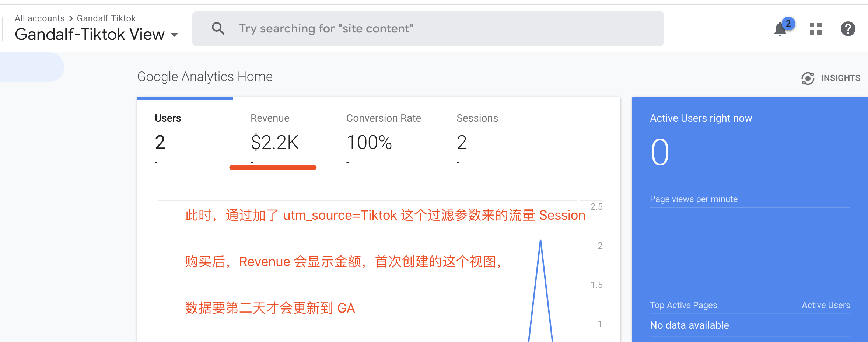Click the Gandalf Tiktok breadcrumb link
The height and width of the screenshot is (342, 868).
pyautogui.click(x=106, y=18)
